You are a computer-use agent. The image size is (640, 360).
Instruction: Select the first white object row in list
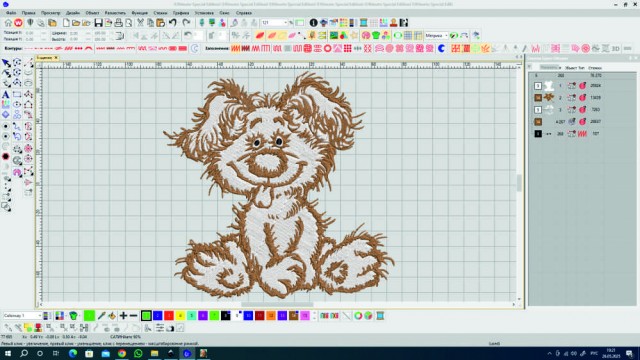pyautogui.click(x=582, y=86)
